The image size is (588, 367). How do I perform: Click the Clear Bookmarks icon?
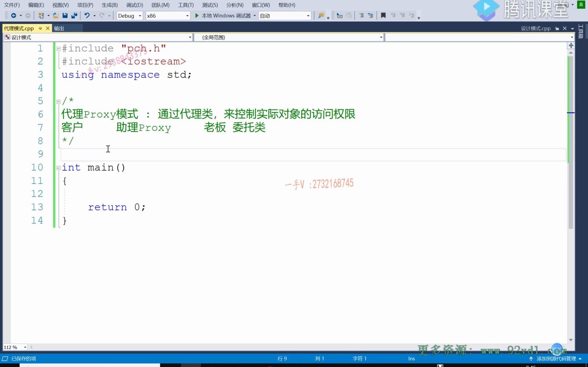[411, 16]
